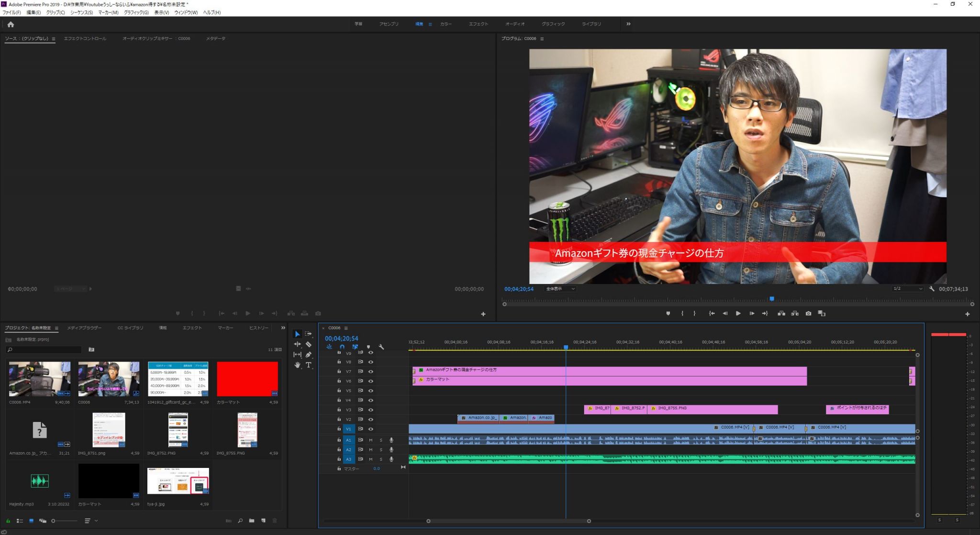This screenshot has width=980, height=535.
Task: Open Program monitor settings wrench
Action: (x=932, y=289)
